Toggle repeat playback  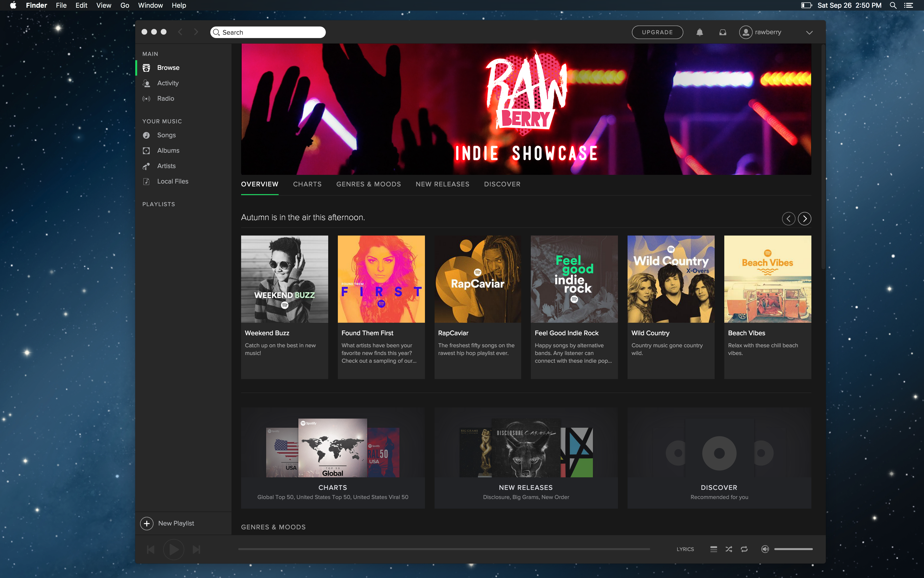click(744, 549)
